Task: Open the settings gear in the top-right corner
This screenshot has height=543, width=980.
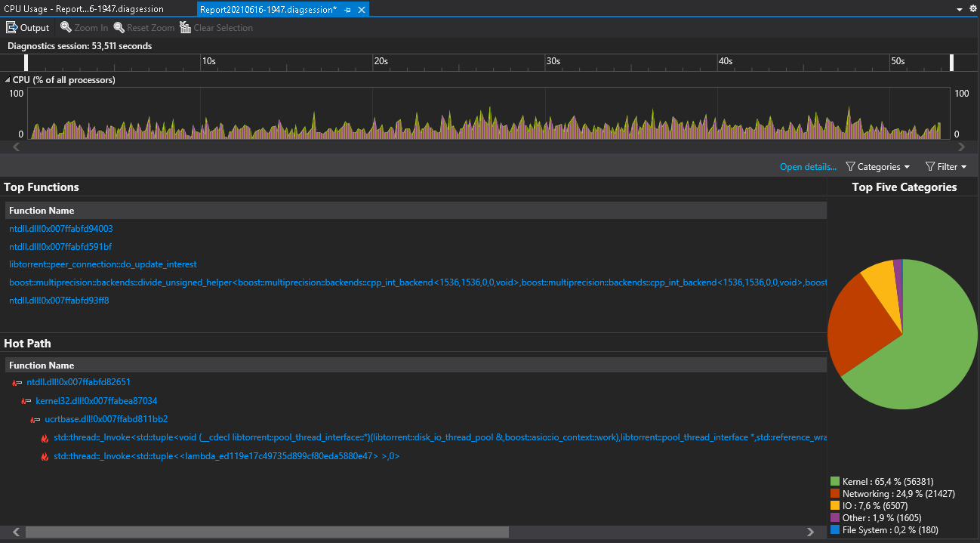Action: pos(971,9)
